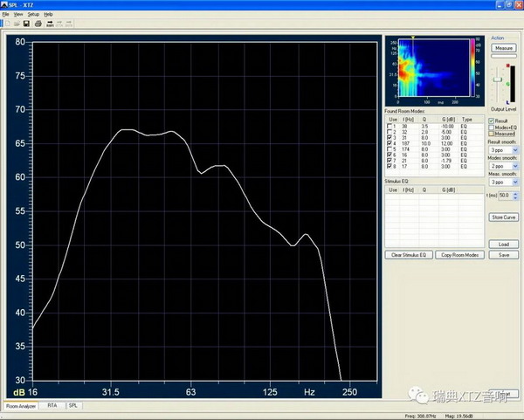Click the SPL mode toolbar icon
The image size is (524, 420).
point(69,24)
